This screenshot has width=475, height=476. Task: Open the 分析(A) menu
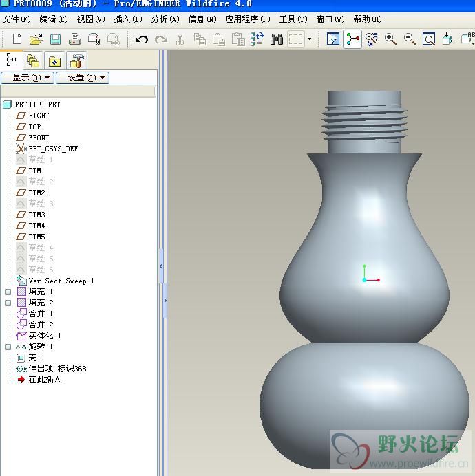(165, 19)
